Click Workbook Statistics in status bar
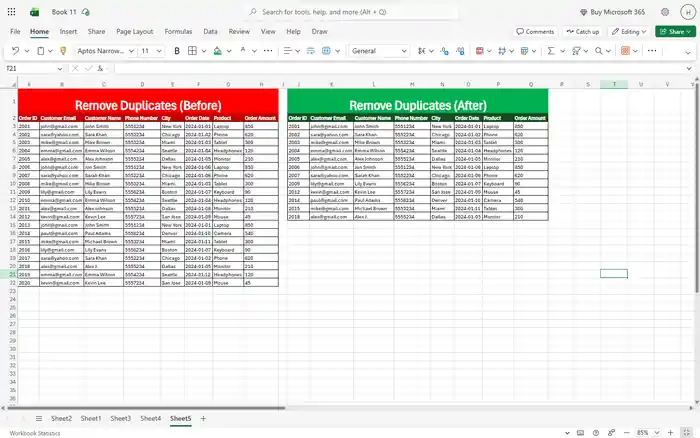The width and height of the screenshot is (700, 438). 35,433
